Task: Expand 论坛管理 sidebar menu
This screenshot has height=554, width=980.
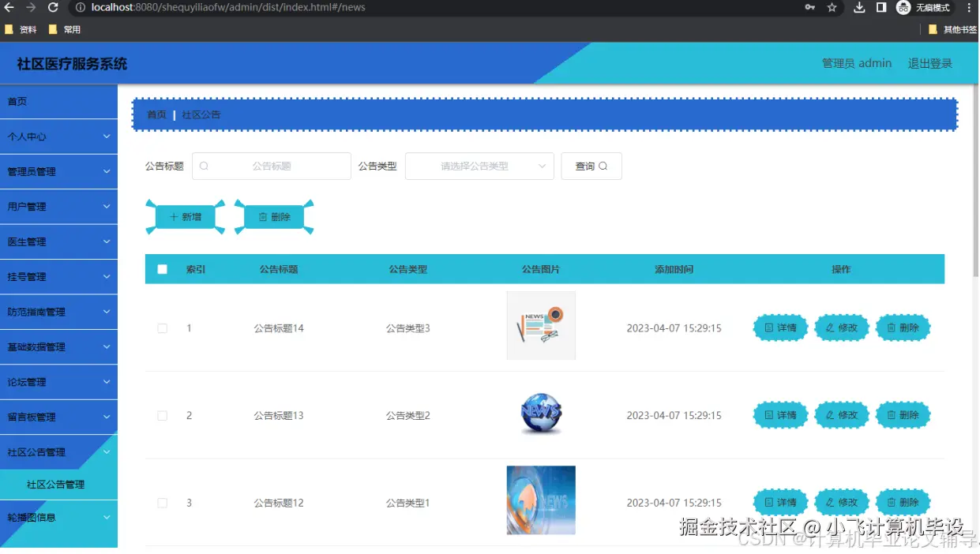Action: coord(58,382)
